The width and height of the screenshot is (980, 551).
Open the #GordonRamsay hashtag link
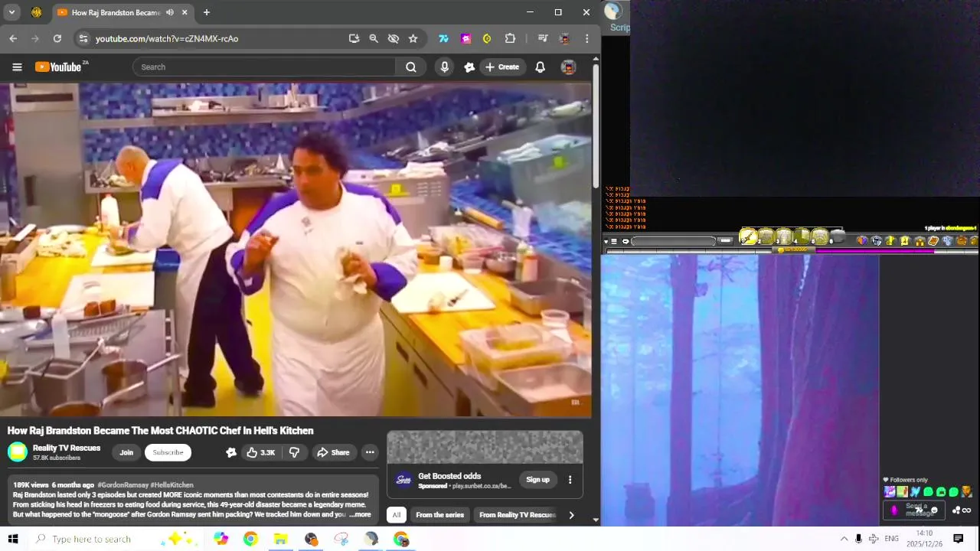122,485
